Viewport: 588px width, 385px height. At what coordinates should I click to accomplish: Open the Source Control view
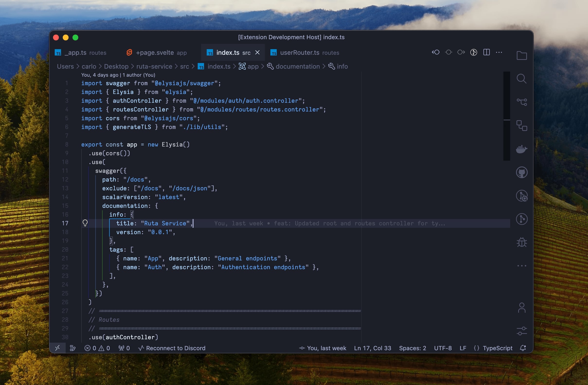[522, 102]
